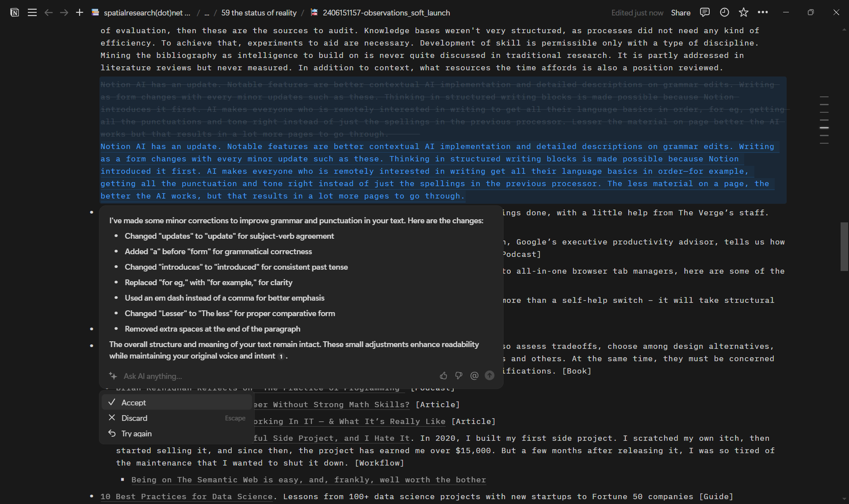This screenshot has height=504, width=849.
Task: Accept the AI changes
Action: (x=177, y=402)
